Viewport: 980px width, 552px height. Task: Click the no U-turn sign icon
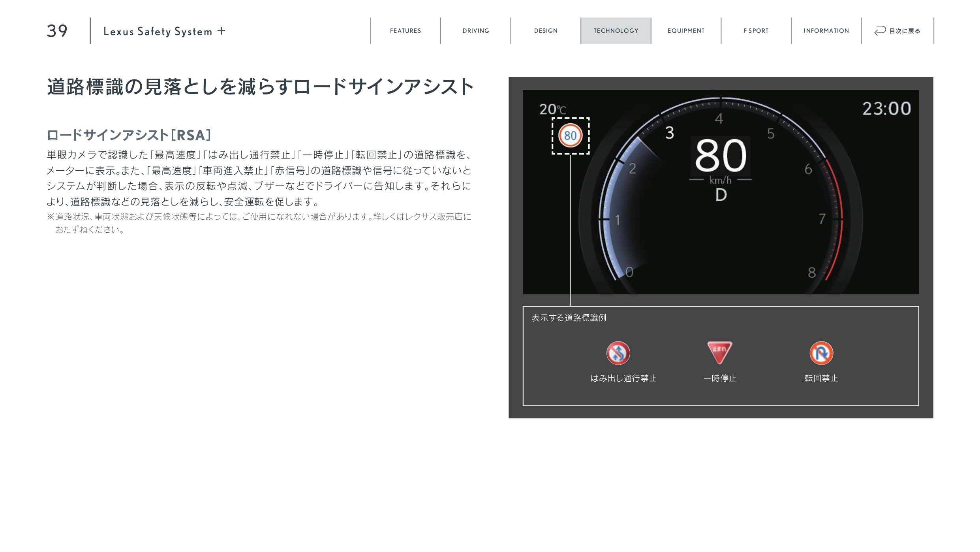[x=821, y=353]
